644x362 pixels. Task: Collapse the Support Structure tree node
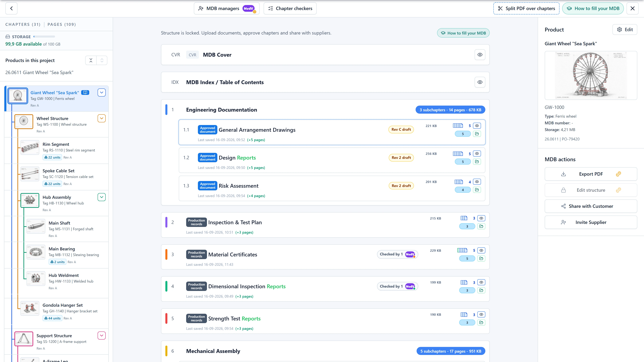coord(101,336)
